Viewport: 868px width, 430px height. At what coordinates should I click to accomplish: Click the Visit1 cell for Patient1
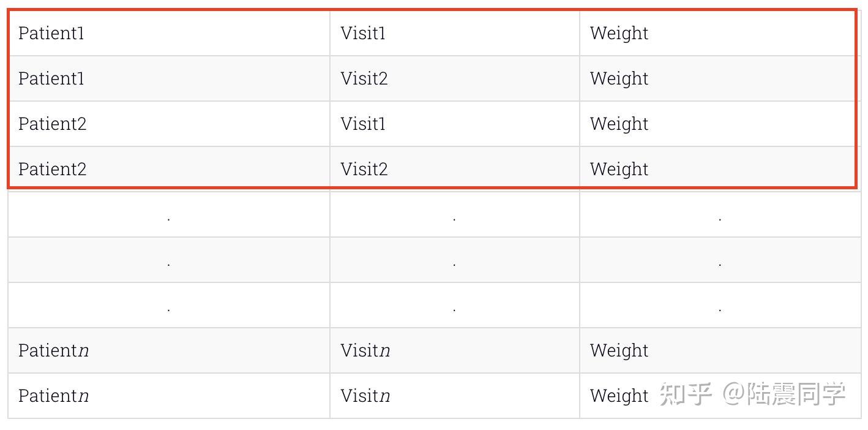click(364, 33)
